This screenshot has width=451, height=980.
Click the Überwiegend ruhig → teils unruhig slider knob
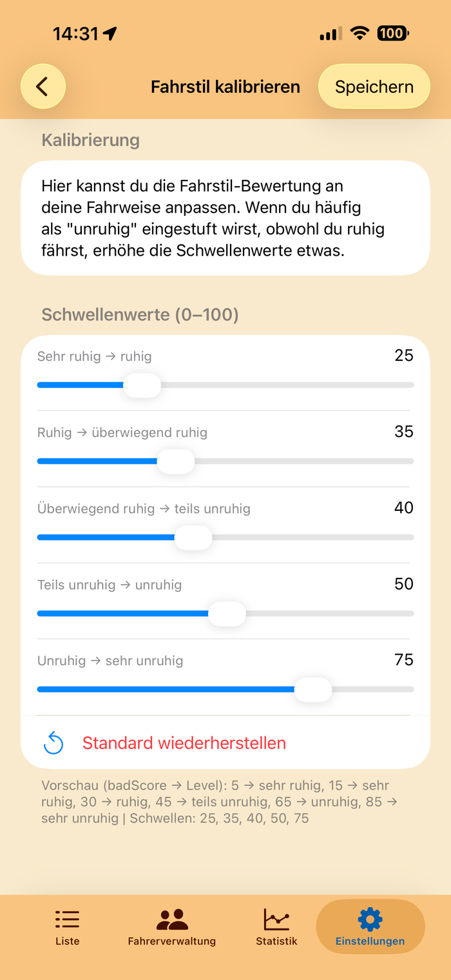193,537
